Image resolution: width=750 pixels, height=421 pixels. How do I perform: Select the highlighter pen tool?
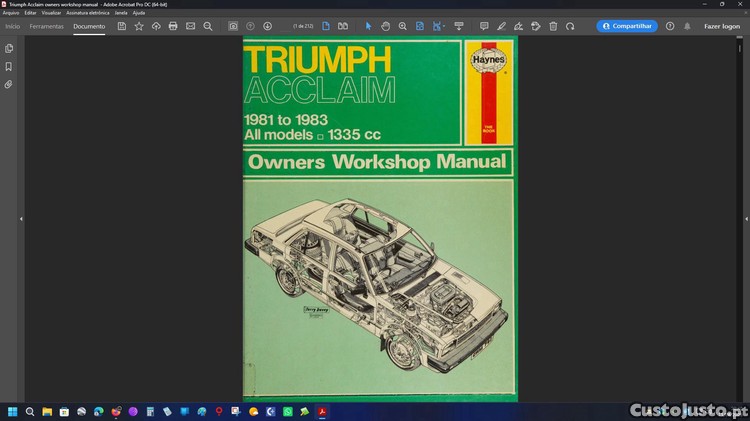[501, 26]
